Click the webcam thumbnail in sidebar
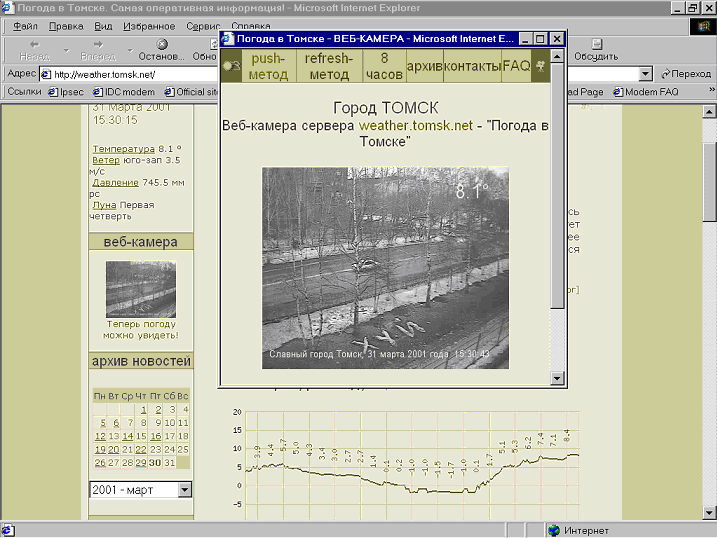This screenshot has width=717, height=538. pos(141,289)
